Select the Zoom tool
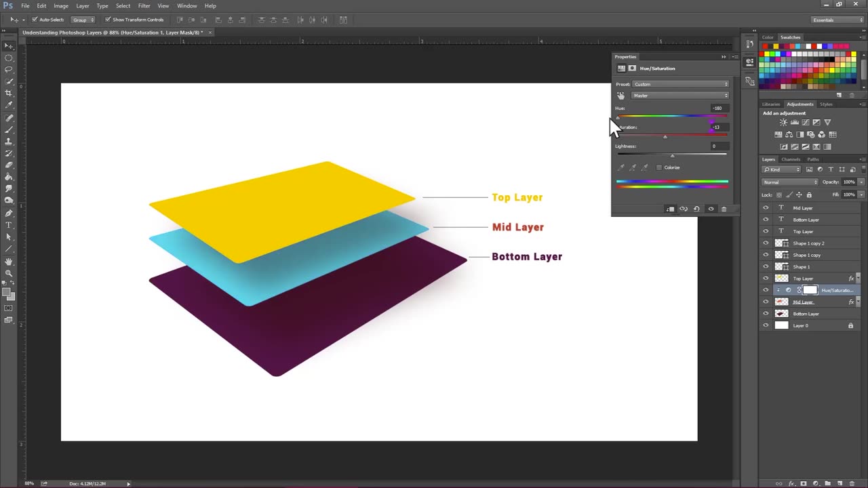 (x=9, y=273)
